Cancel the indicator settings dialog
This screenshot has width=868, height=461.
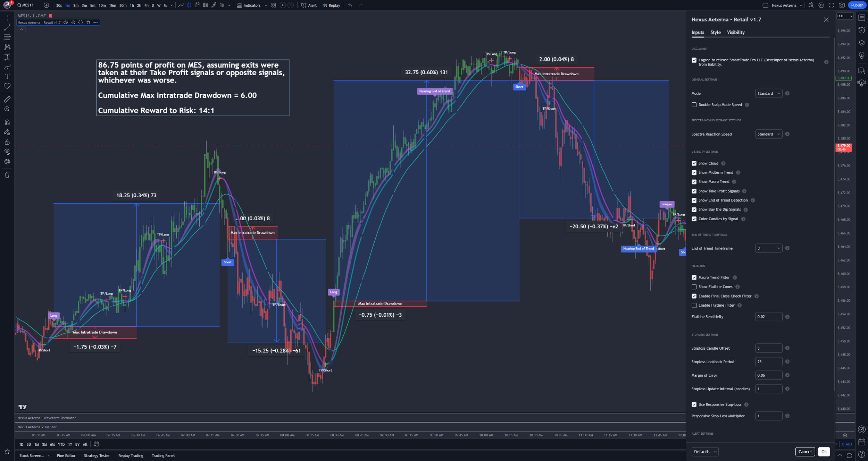point(804,452)
